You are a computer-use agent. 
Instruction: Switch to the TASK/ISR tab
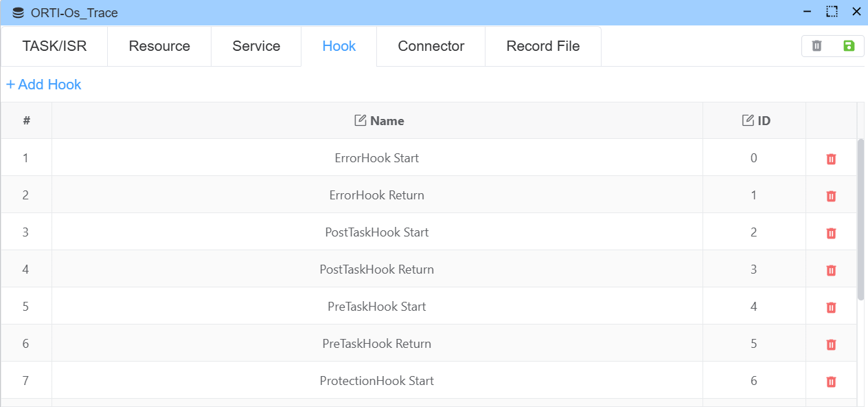(x=54, y=46)
